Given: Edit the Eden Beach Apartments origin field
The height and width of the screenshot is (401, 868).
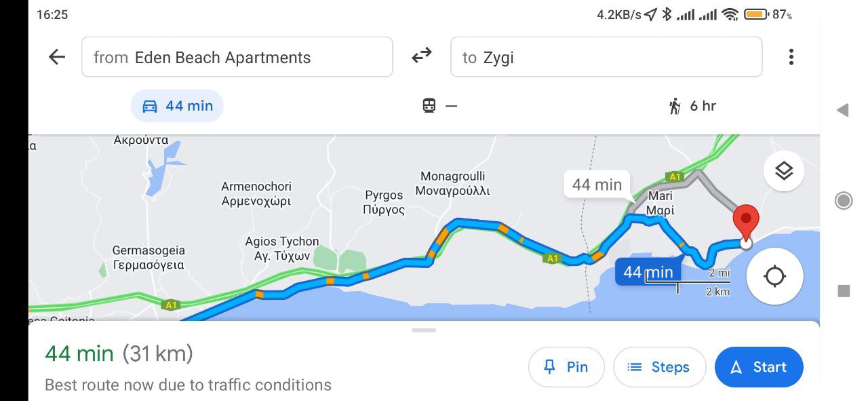Looking at the screenshot, I should pyautogui.click(x=237, y=57).
